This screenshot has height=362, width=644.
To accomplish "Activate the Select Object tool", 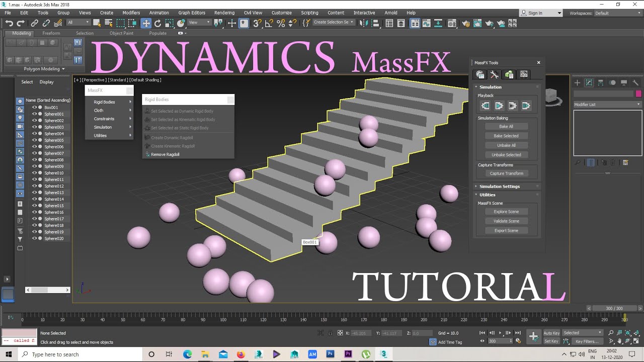I will point(97,23).
